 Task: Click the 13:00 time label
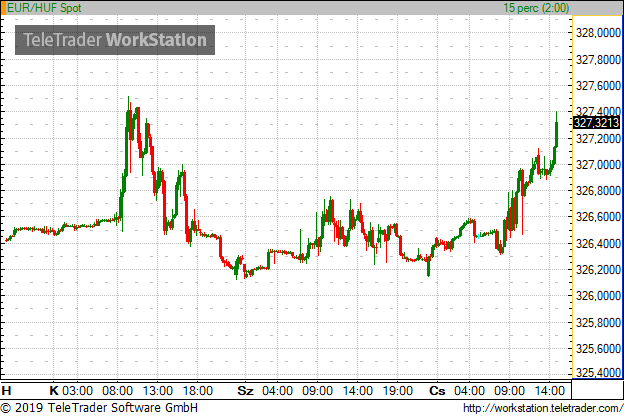point(158,391)
